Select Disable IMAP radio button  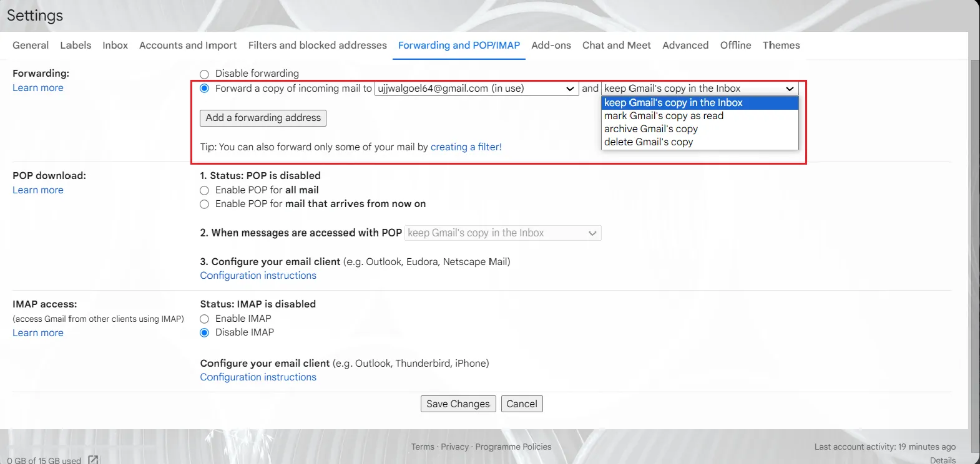click(204, 332)
